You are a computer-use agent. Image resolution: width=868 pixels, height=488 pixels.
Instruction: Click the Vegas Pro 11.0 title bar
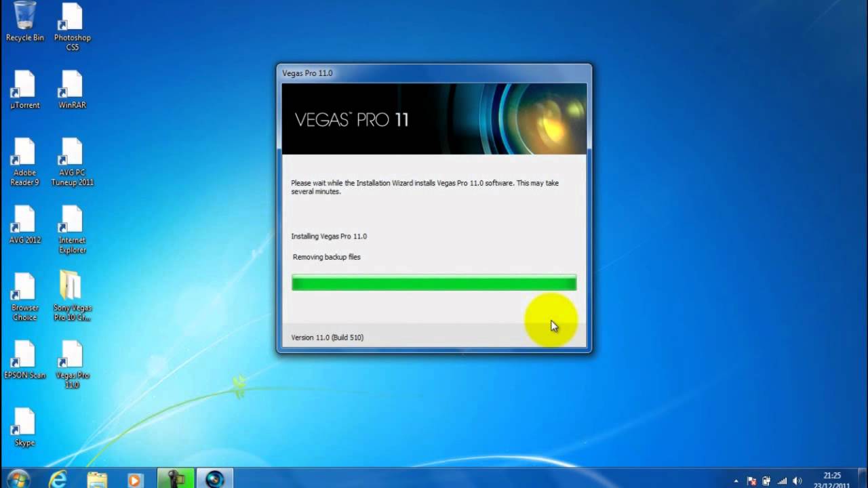tap(434, 73)
